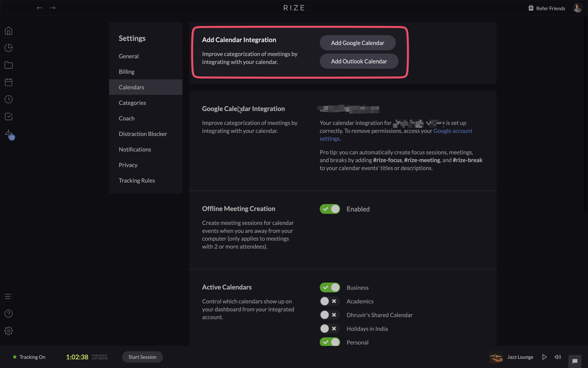
Task: Select Coach in Settings menu
Action: click(146, 118)
